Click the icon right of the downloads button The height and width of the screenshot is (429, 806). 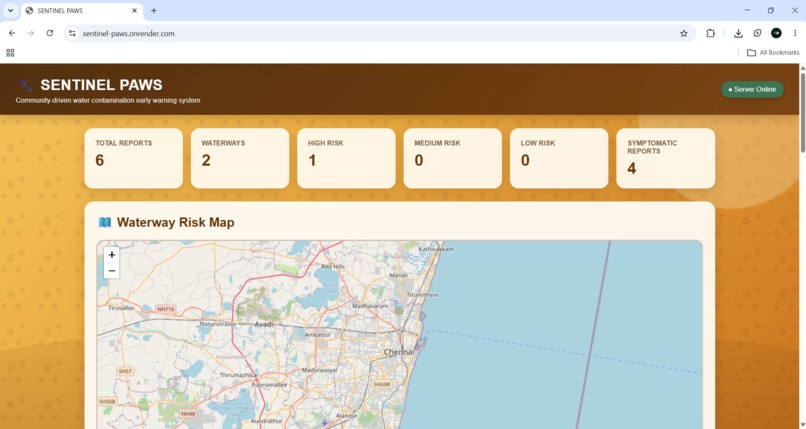pos(757,33)
